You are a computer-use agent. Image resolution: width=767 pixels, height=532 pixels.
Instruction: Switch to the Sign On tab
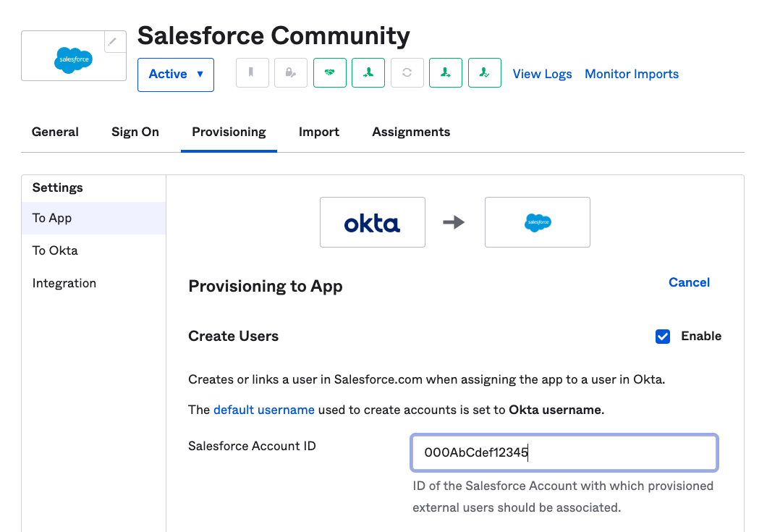click(135, 132)
